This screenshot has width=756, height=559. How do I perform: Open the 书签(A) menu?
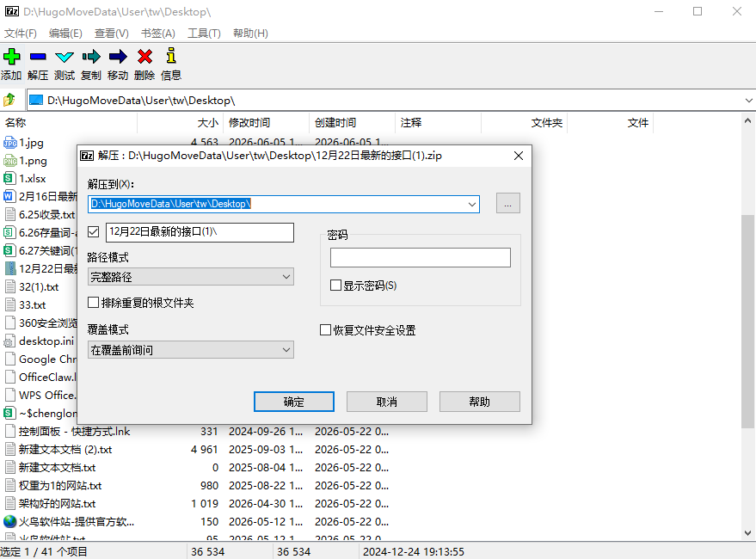[157, 34]
